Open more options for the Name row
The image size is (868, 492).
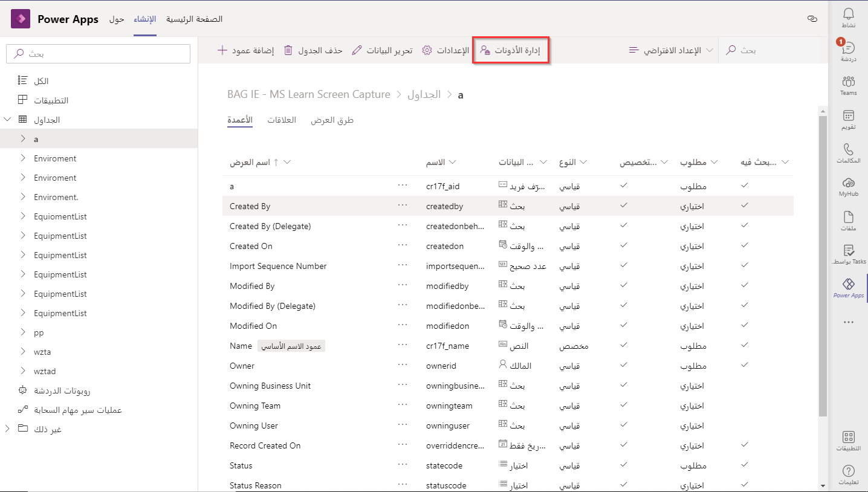coord(403,345)
